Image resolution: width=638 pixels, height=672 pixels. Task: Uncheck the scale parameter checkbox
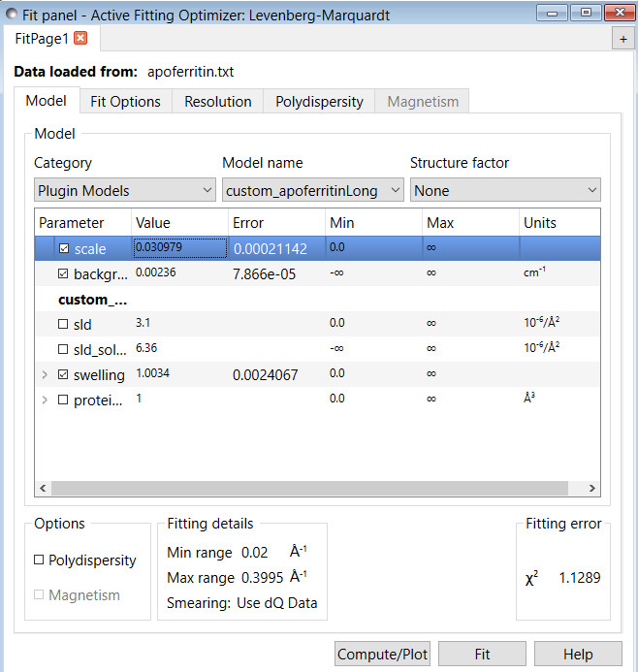point(64,249)
